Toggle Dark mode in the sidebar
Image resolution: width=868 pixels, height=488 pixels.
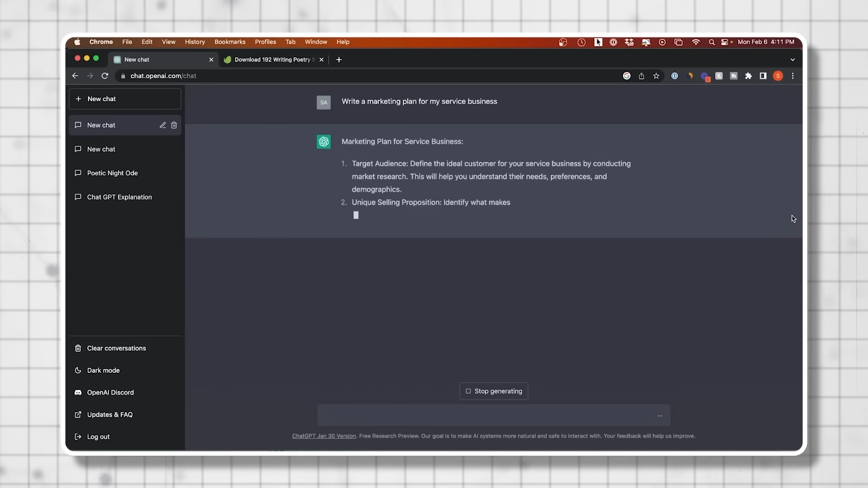coord(103,371)
